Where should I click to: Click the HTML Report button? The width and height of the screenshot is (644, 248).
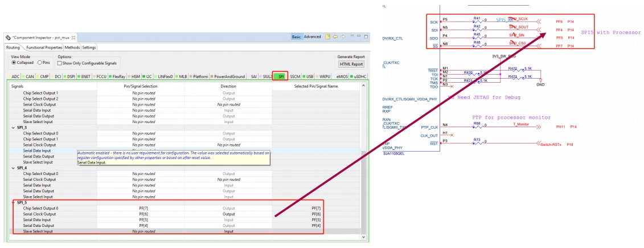click(351, 64)
